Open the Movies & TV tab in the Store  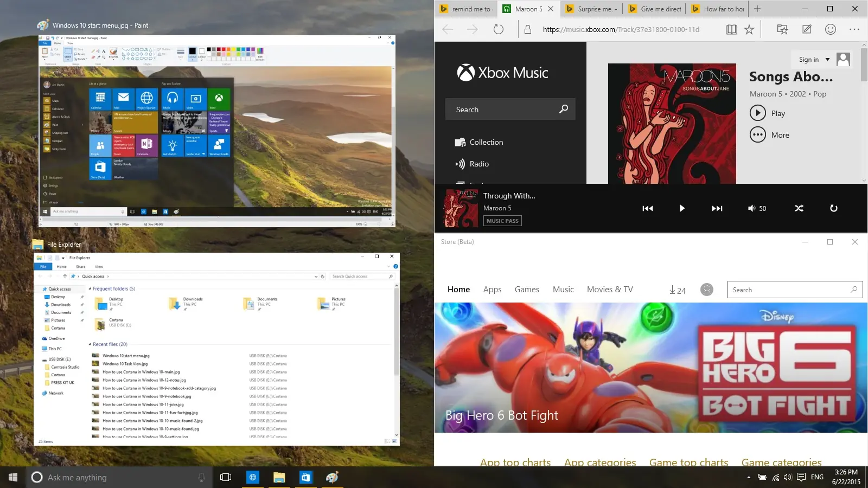610,290
